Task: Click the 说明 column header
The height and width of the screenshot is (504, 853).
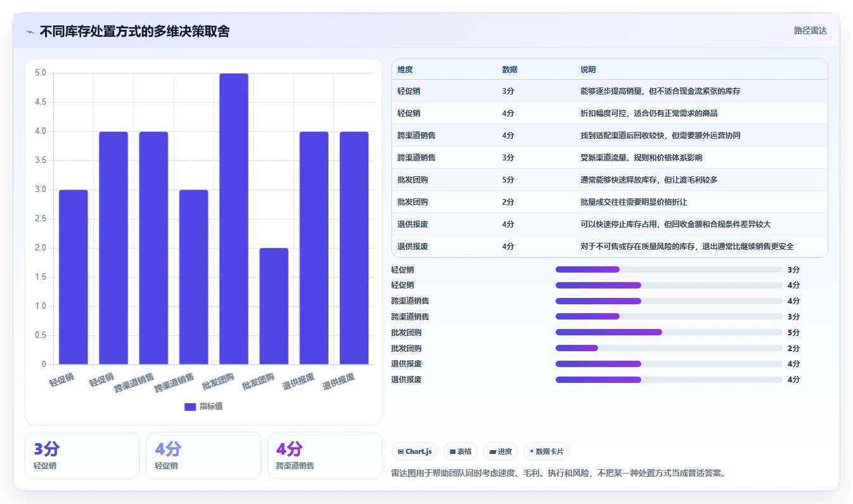Action: tap(588, 70)
